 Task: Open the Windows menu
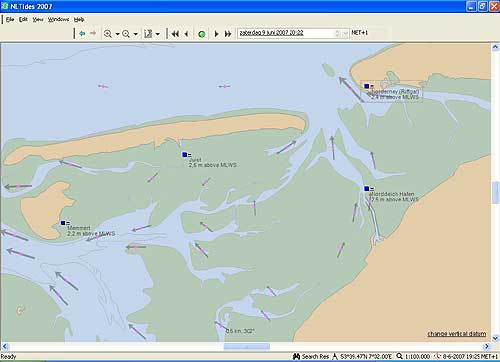click(x=58, y=19)
